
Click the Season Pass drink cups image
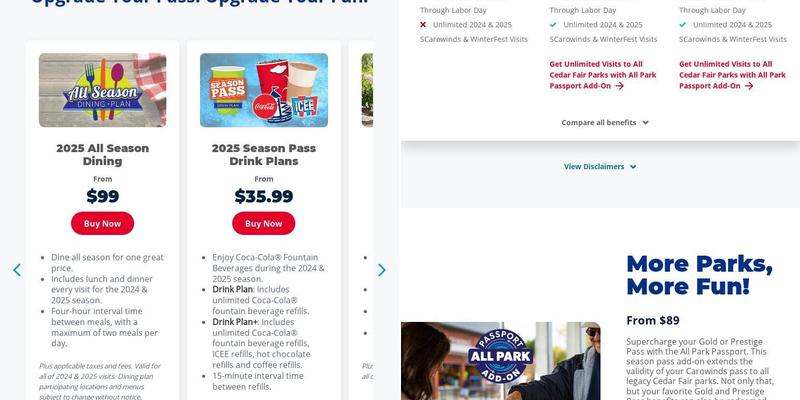(x=264, y=90)
